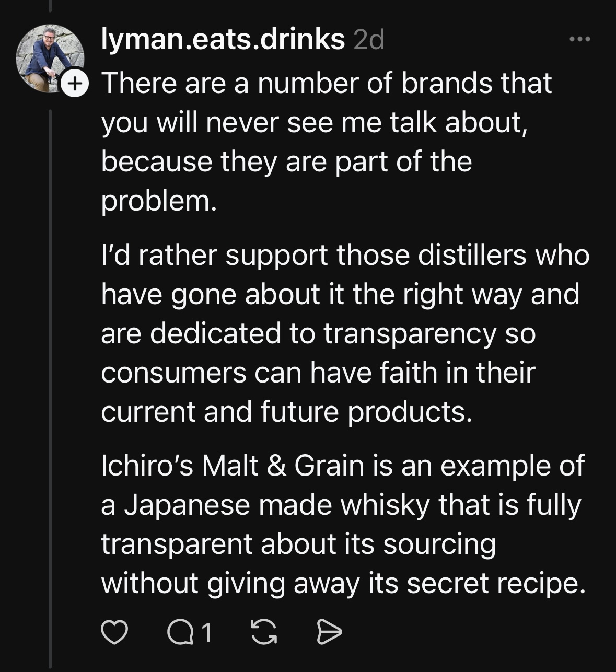616x672 pixels.
Task: Follow the author via the plus badge
Action: (75, 83)
